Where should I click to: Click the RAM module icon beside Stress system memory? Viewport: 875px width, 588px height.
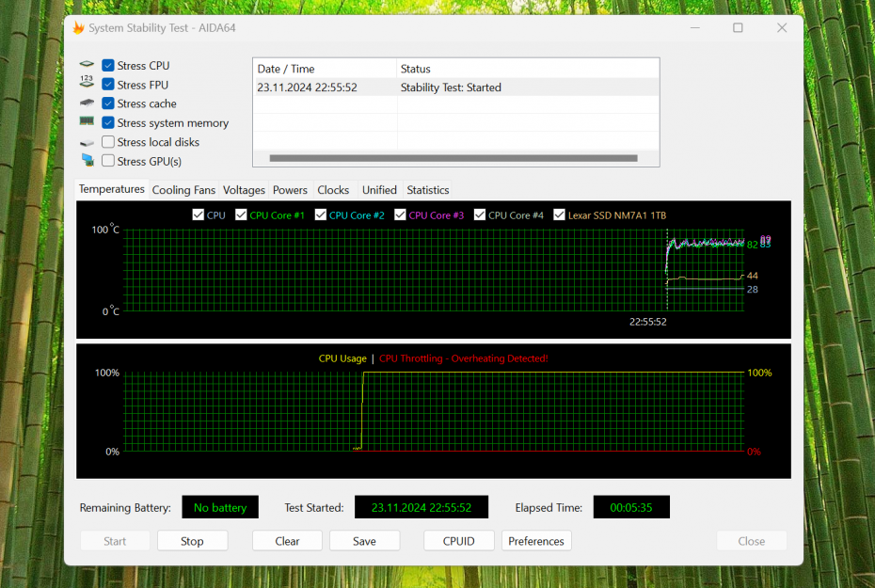[87, 122]
